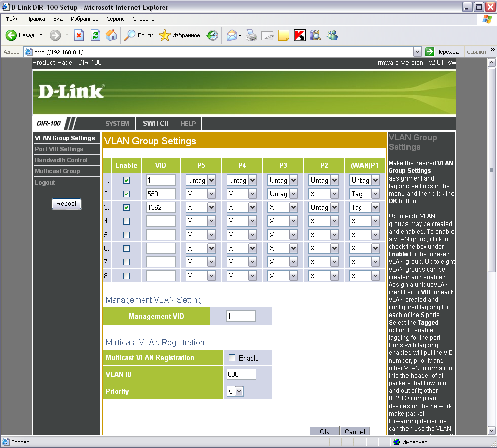
Task: Open P5 dropdown for VLAN row 1
Action: tap(201, 181)
